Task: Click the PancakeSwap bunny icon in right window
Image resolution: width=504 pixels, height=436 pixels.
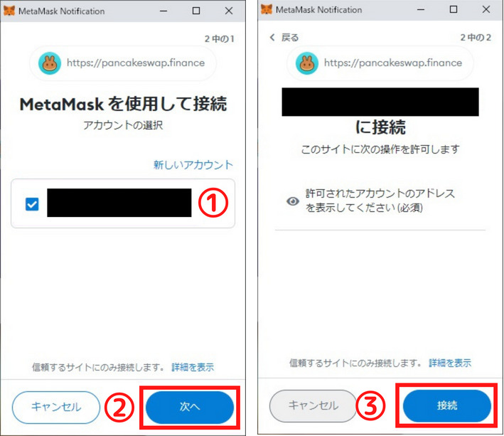Action: click(307, 63)
